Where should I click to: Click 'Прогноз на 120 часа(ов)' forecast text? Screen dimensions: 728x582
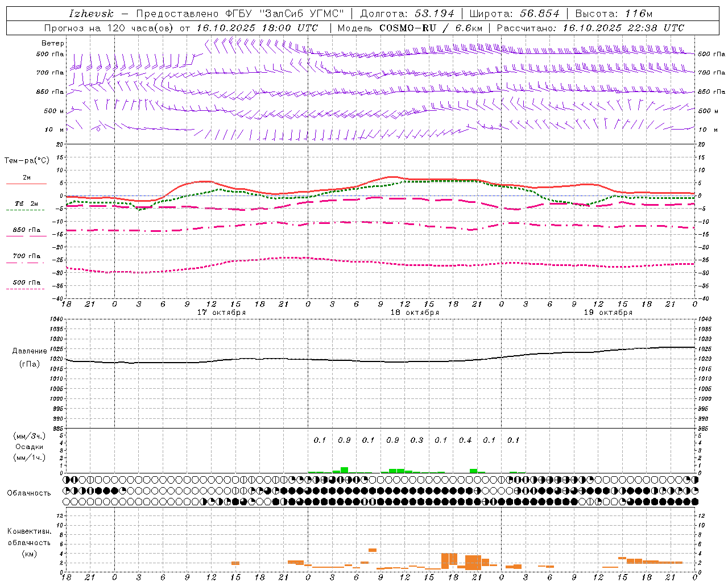109,28
